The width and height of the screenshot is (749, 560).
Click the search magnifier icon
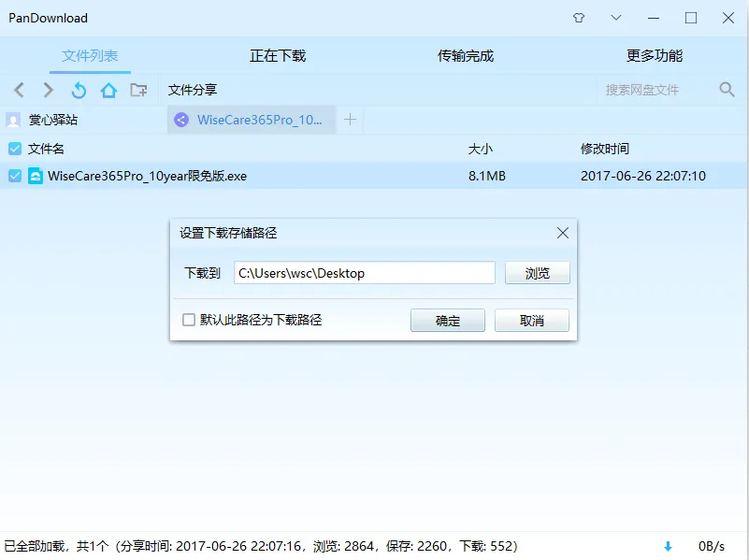point(727,89)
